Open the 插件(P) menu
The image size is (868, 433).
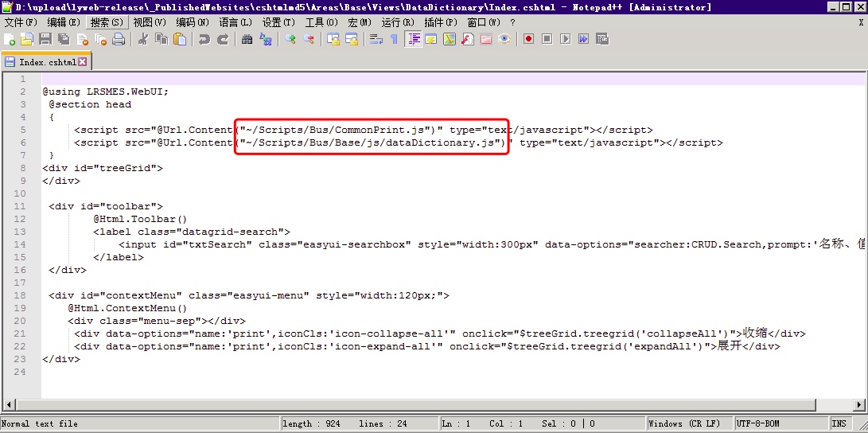[x=441, y=23]
